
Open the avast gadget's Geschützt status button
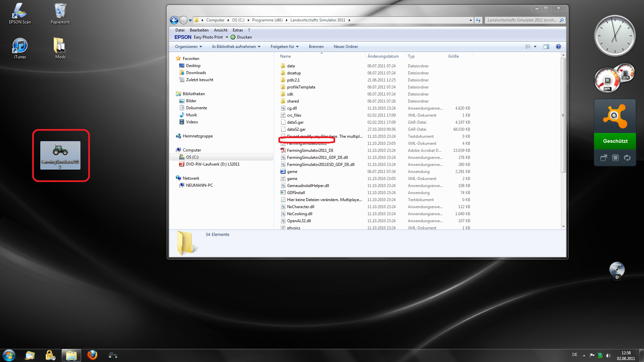tap(615, 141)
